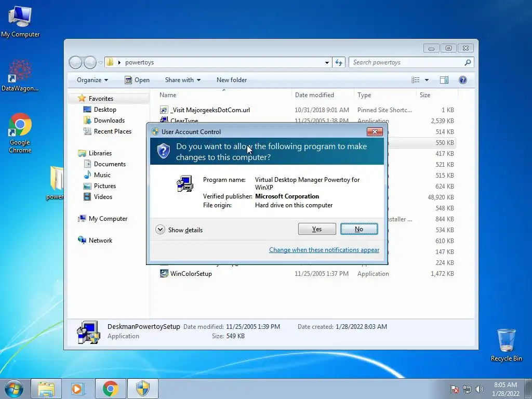Viewport: 532px width, 399px height.
Task: Open Windows Explorer from taskbar
Action: (x=46, y=389)
